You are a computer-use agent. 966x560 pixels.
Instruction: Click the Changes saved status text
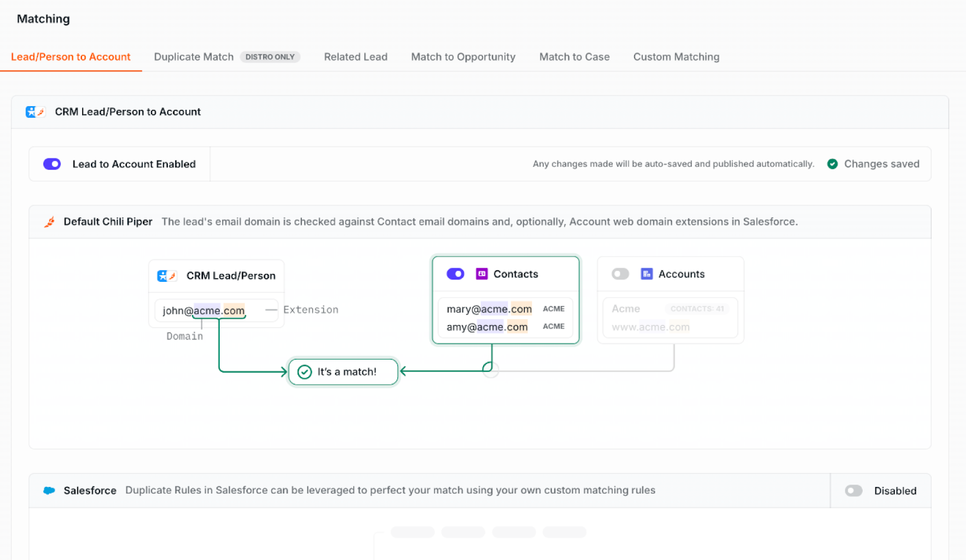(x=881, y=164)
